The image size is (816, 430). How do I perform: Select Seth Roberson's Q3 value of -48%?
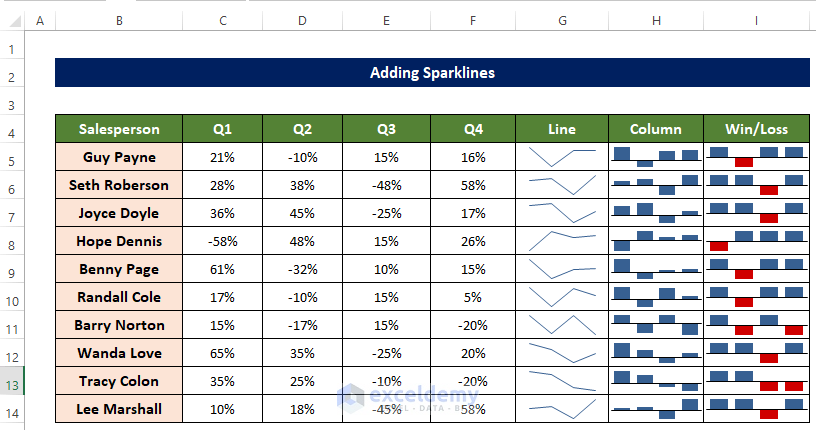(387, 185)
